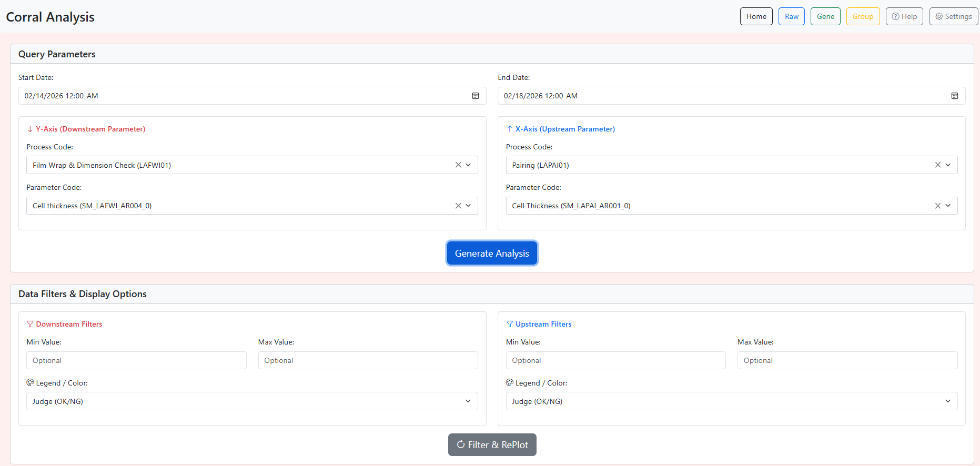The image size is (980, 466).
Task: Focus the Downstream Min Value field
Action: pos(136,360)
